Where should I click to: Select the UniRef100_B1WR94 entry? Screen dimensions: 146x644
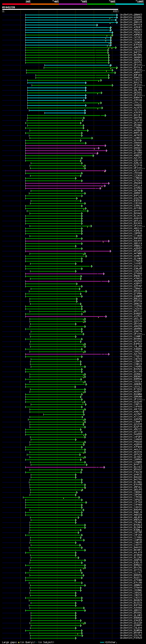tap(131, 630)
